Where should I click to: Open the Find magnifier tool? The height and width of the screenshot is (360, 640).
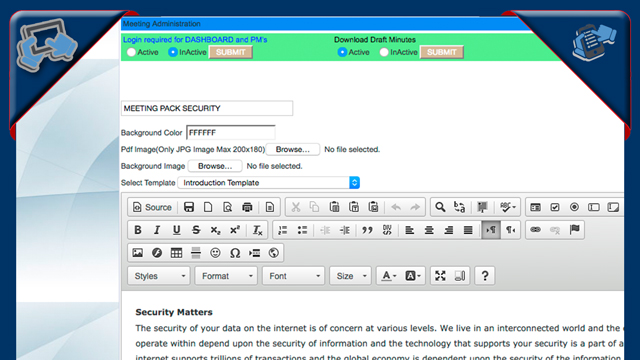440,207
